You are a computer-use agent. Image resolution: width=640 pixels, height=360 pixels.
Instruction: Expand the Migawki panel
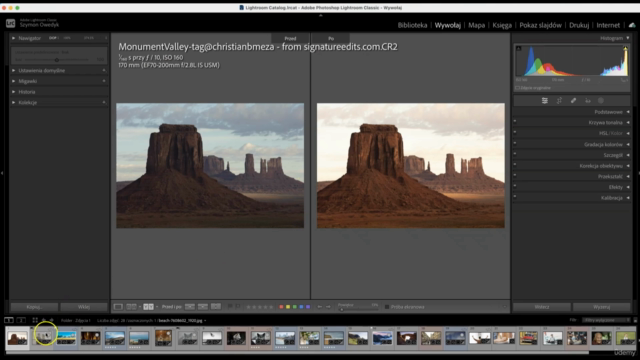pyautogui.click(x=13, y=81)
